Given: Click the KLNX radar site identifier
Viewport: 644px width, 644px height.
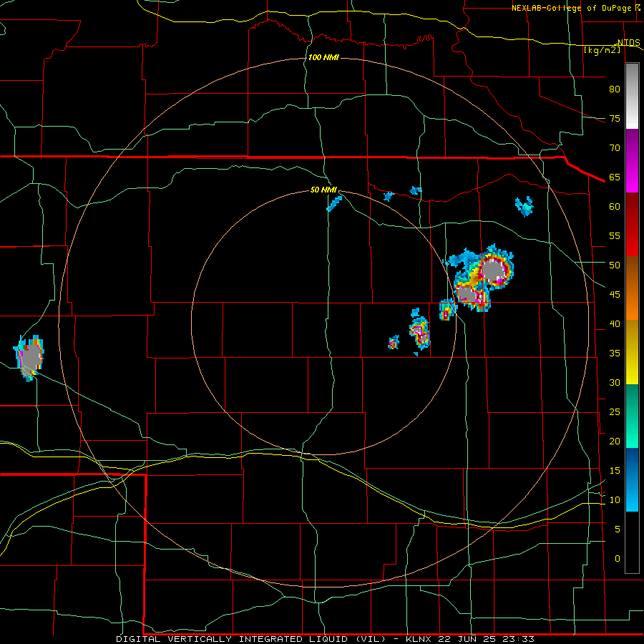Looking at the screenshot, I should pos(419,639).
